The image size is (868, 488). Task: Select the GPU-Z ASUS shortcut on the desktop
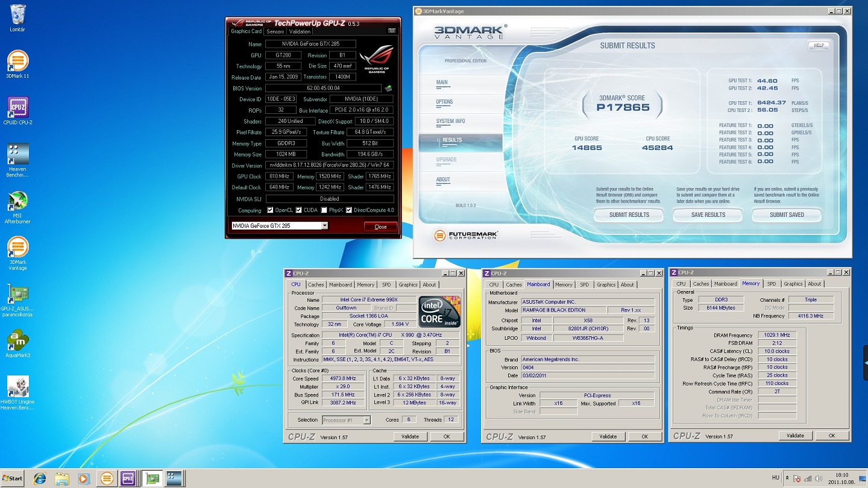point(17,301)
